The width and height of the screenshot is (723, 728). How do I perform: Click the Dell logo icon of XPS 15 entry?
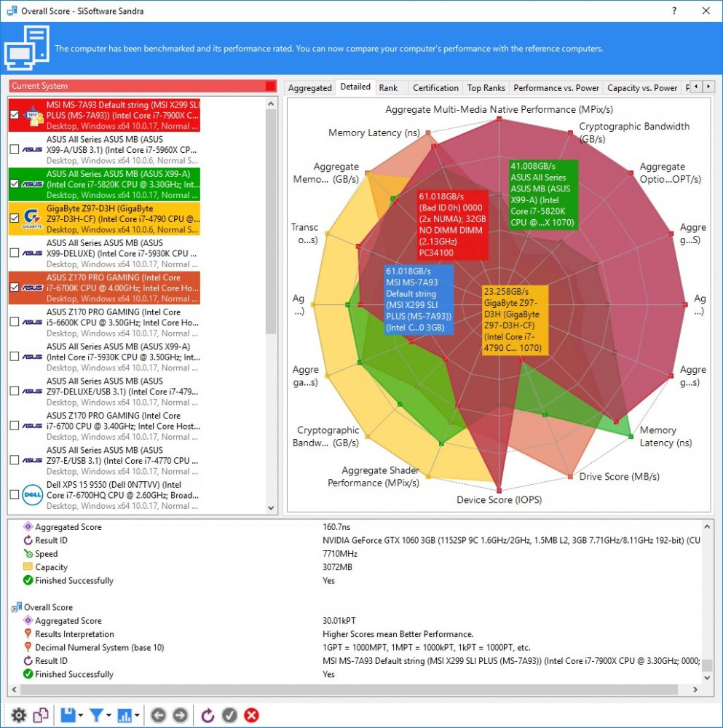33,495
